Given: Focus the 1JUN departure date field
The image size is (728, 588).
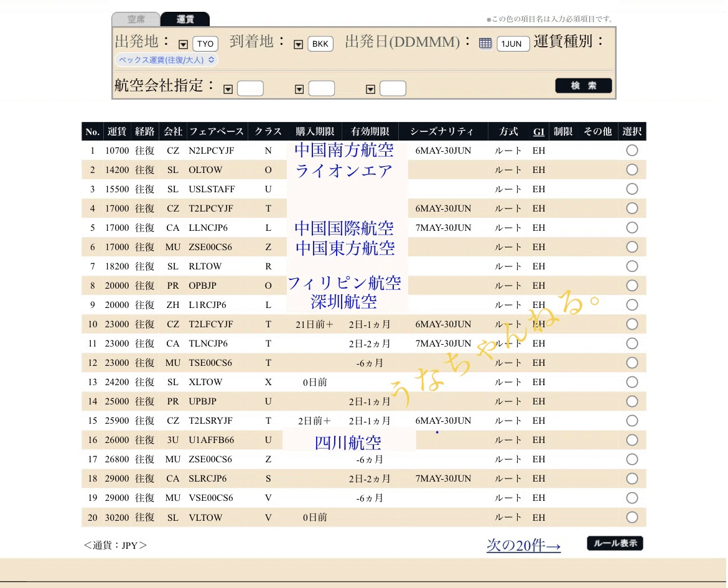Looking at the screenshot, I should [513, 44].
